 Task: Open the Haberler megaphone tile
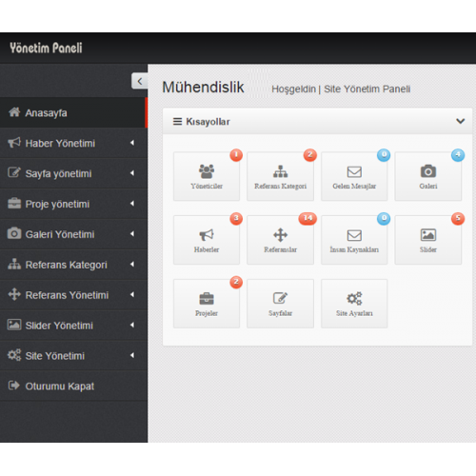207,240
